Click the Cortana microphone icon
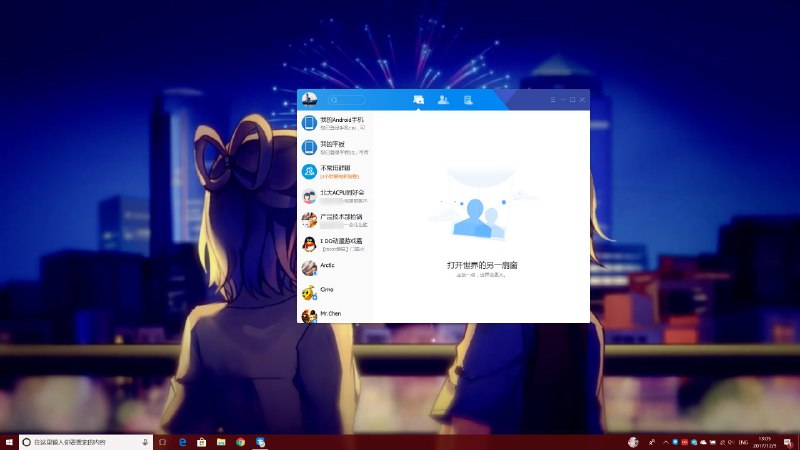This screenshot has width=800, height=450. coord(145,442)
